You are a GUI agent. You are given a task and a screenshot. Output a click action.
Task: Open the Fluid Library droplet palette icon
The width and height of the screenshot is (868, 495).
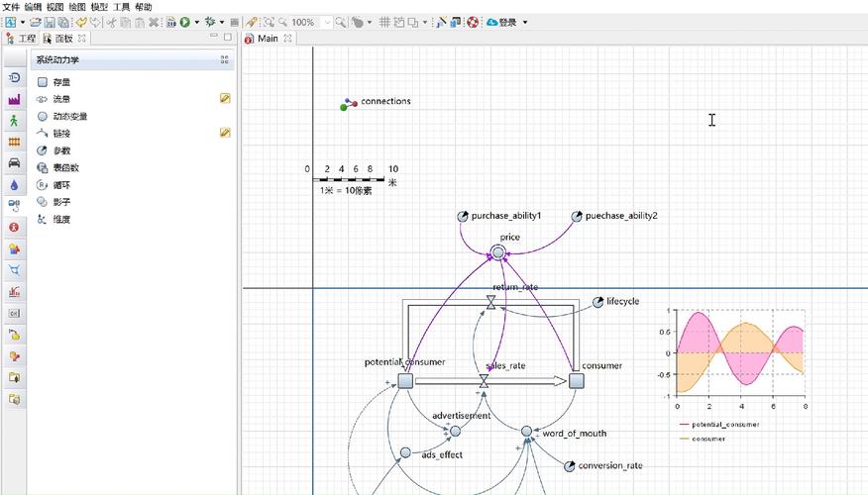(15, 185)
